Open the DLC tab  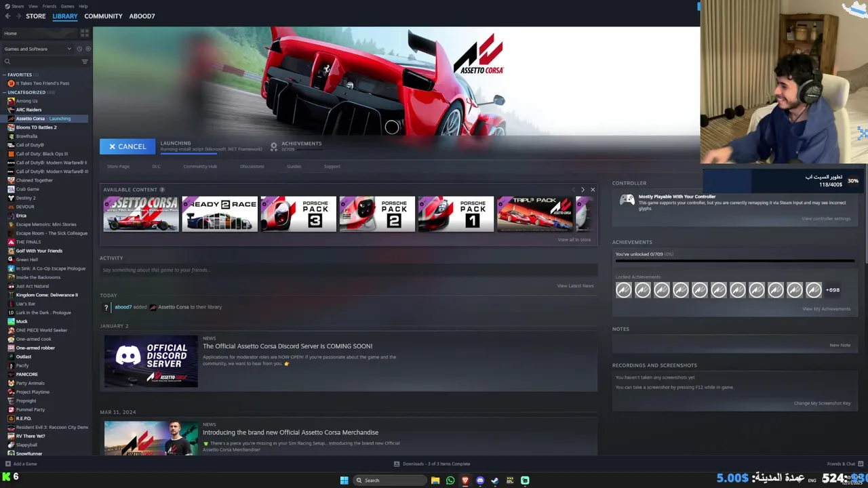156,166
